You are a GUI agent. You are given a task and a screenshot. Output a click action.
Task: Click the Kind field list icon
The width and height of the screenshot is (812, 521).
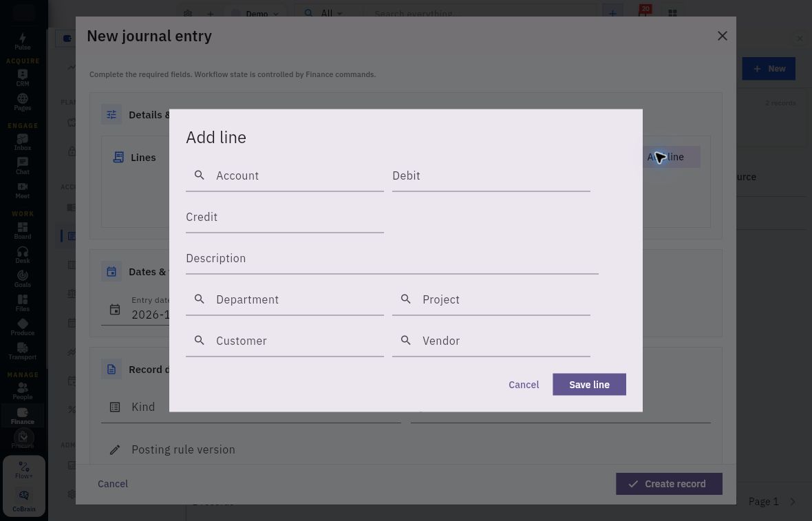(115, 407)
